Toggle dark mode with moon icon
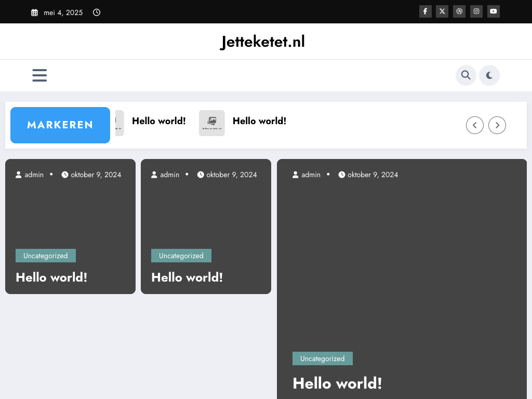Viewport: 532px width, 399px height. 489,75
